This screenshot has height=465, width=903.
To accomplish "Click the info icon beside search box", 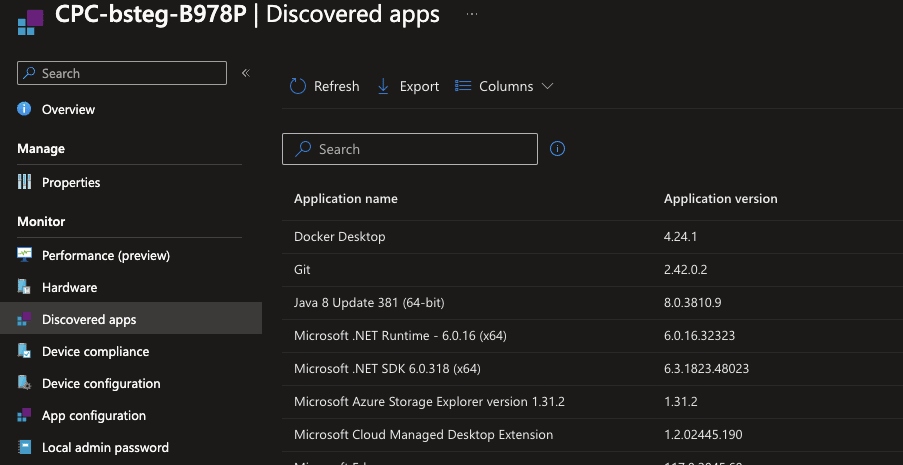I will pos(557,149).
